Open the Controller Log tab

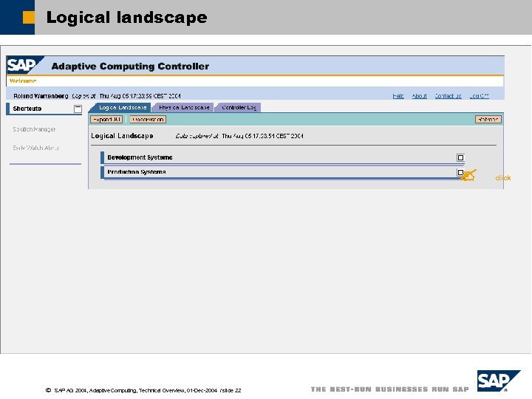[x=239, y=108]
